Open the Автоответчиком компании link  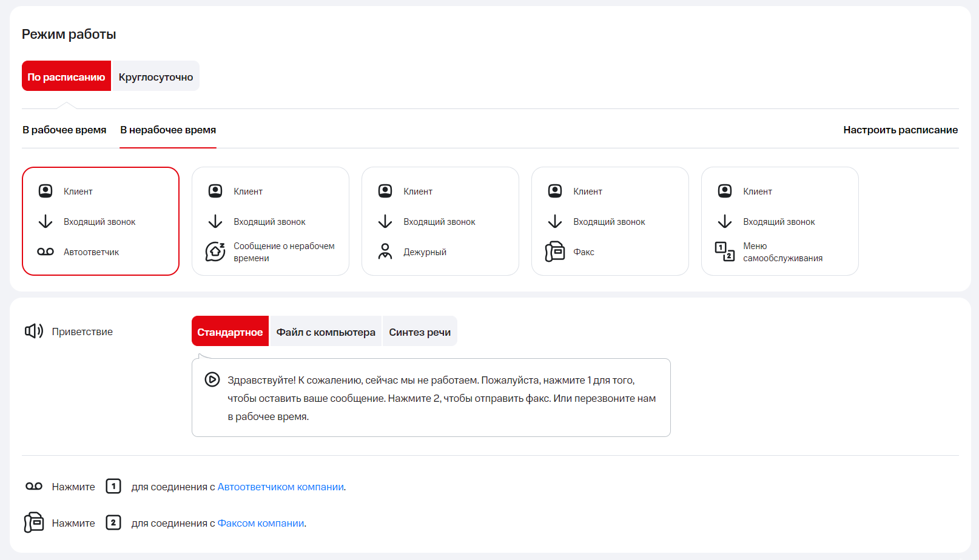(x=280, y=487)
